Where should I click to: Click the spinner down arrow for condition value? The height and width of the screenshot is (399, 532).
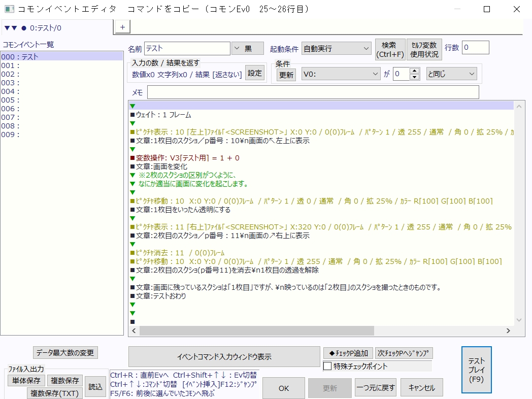pyautogui.click(x=415, y=77)
